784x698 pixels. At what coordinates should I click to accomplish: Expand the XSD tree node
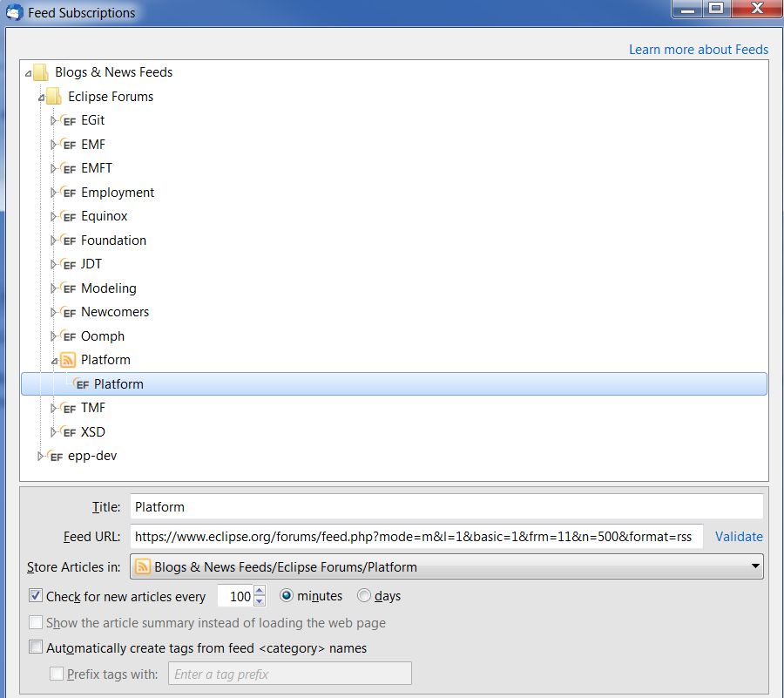[x=53, y=432]
